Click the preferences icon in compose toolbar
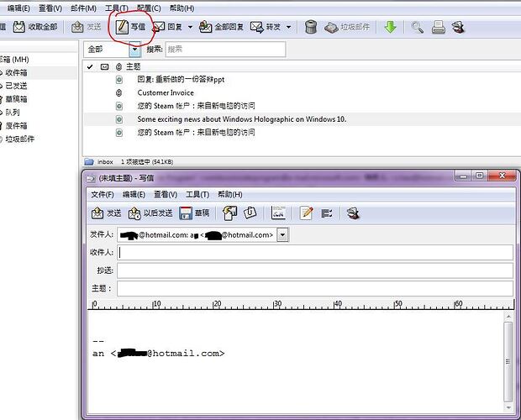521x420 pixels. [353, 213]
